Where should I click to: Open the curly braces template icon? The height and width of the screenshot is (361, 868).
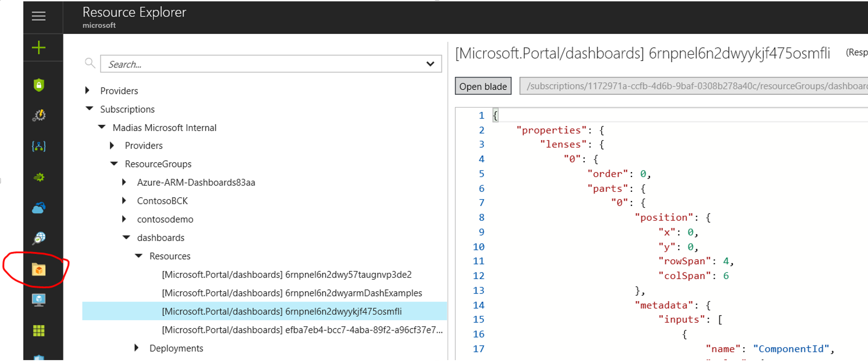pyautogui.click(x=39, y=146)
